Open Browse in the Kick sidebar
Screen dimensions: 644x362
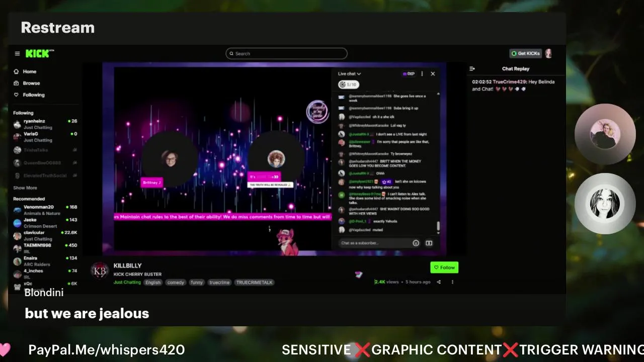(31, 83)
